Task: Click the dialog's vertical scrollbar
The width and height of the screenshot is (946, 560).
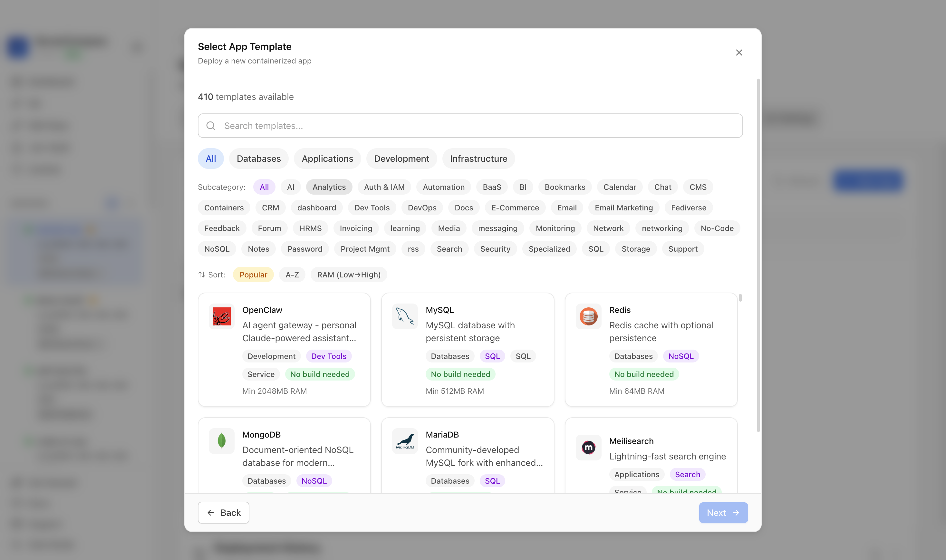Action: coord(758,255)
